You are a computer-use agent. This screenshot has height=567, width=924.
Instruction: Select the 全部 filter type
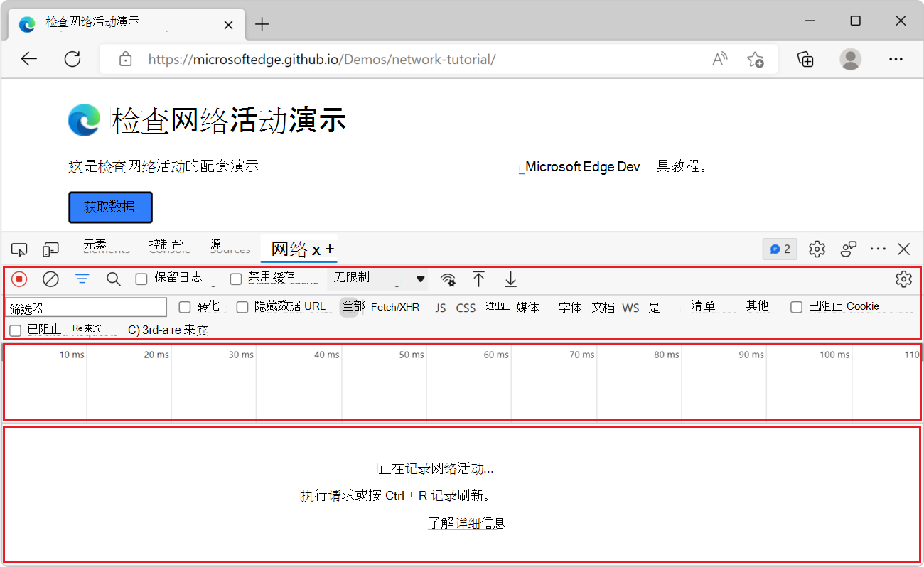(x=353, y=306)
